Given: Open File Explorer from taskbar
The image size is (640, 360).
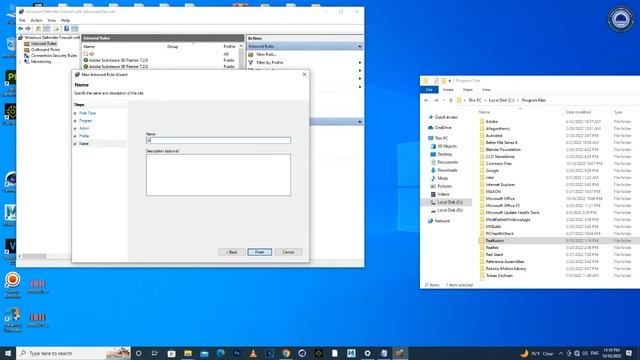Looking at the screenshot, I should point(188,353).
